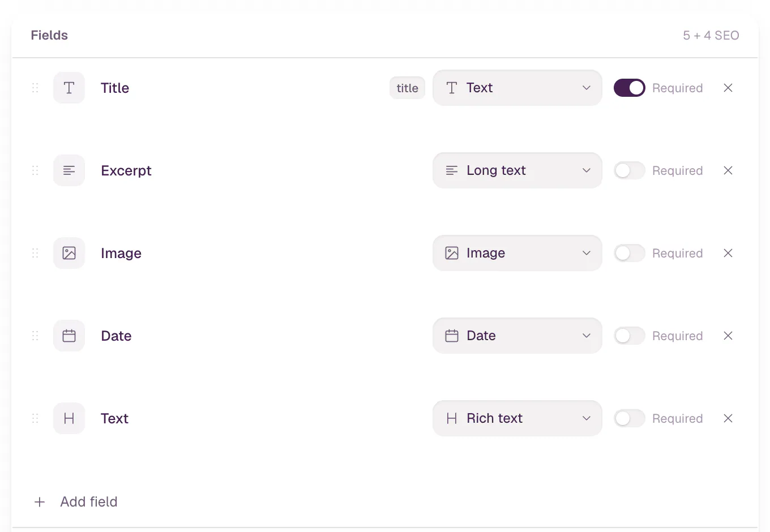Toggle Required on for the Image field
The image size is (770, 532).
point(630,253)
